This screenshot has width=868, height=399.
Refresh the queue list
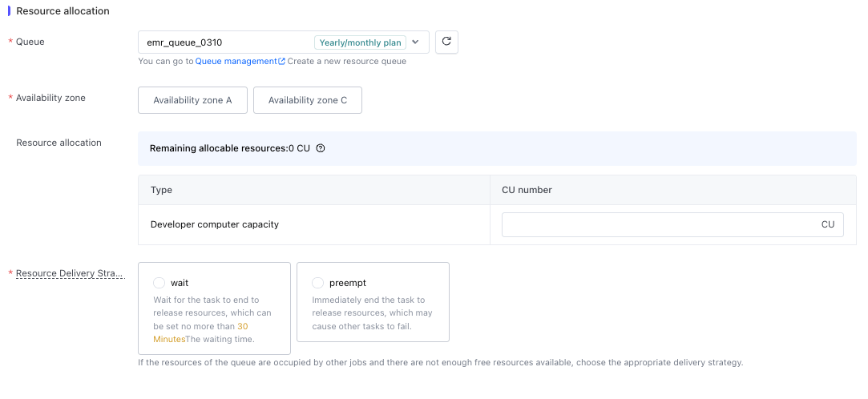[446, 42]
